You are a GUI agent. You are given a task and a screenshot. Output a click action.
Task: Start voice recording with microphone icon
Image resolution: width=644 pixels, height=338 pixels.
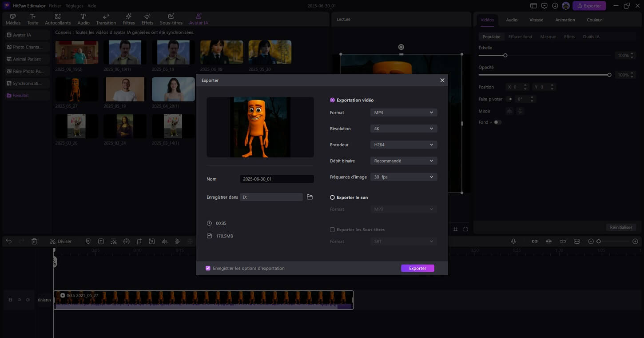[513, 241]
